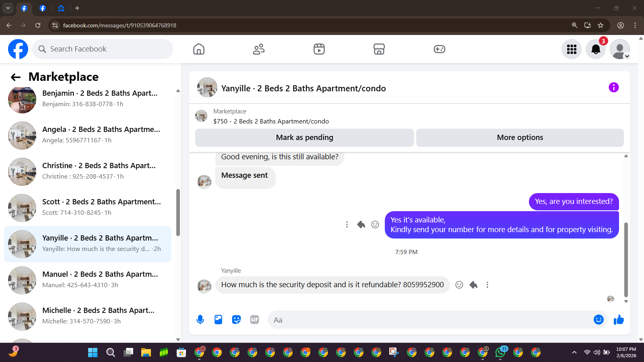Open Angela's apartment conversation
This screenshot has width=644, height=362.
[x=87, y=136]
